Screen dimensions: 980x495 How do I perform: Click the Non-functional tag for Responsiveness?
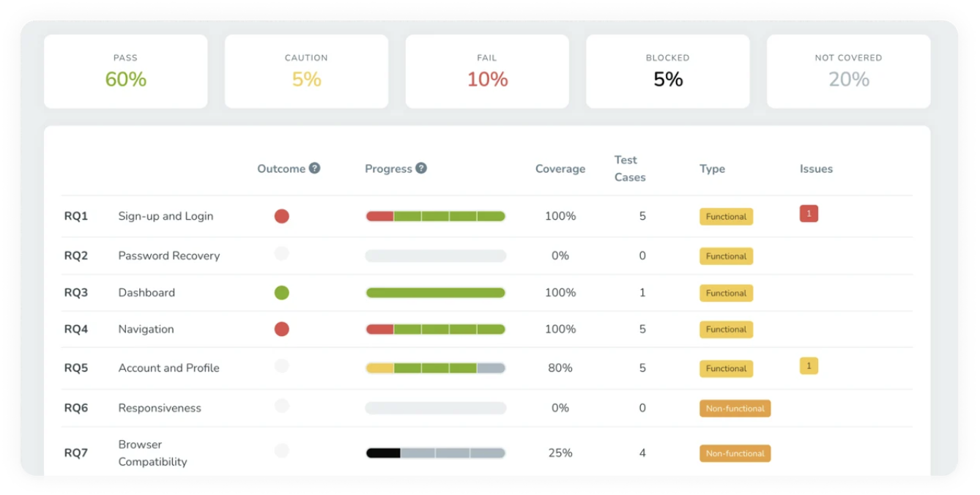pyautogui.click(x=735, y=409)
